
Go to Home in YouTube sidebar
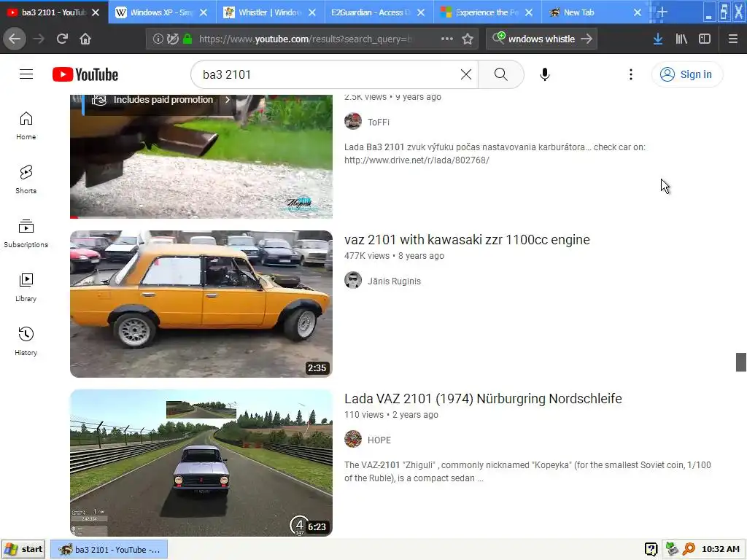(x=26, y=125)
